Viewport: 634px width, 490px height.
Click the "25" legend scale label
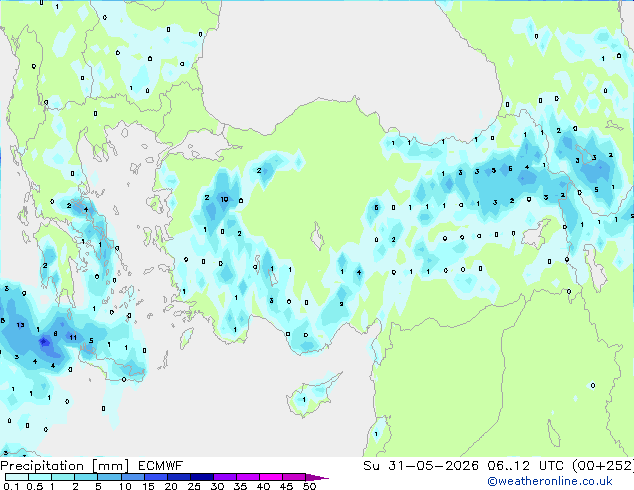(x=194, y=486)
